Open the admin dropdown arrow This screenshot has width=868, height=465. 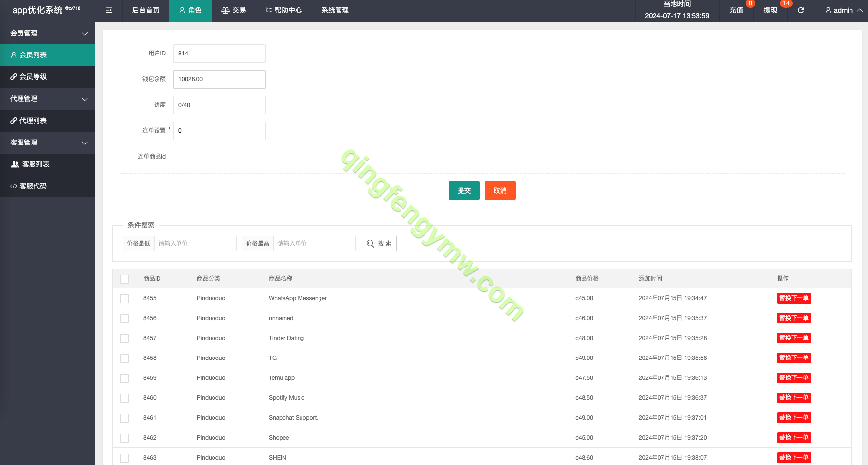tap(860, 10)
